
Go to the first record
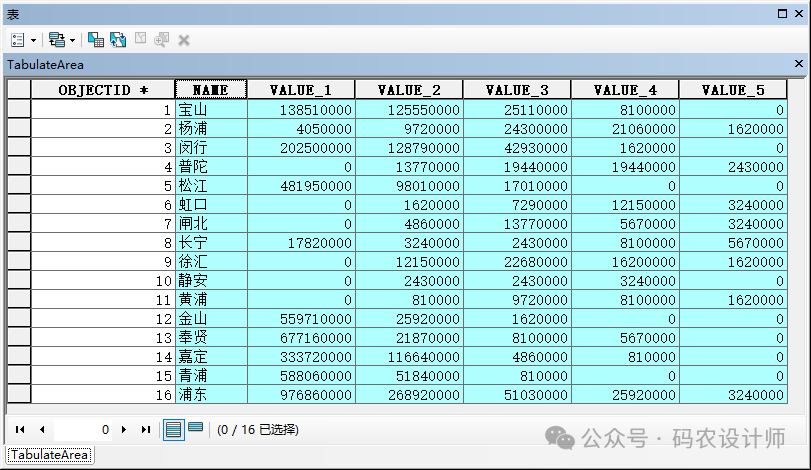coord(20,430)
